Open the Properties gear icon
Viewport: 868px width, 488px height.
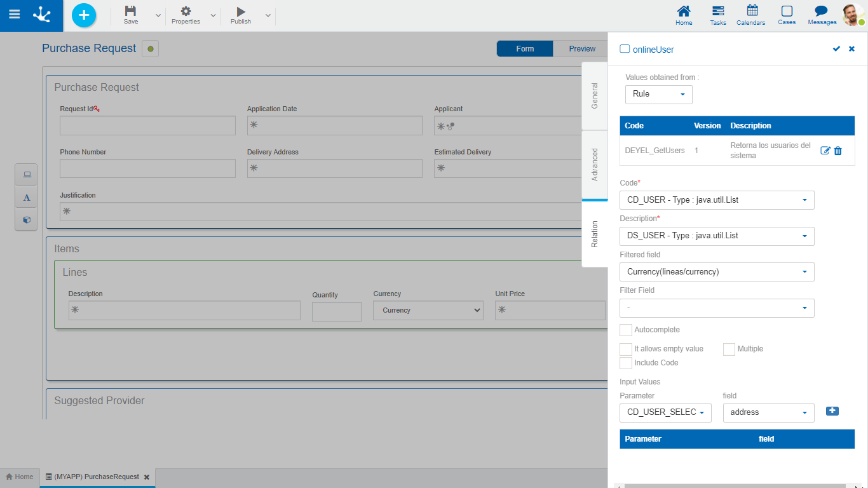pyautogui.click(x=186, y=11)
